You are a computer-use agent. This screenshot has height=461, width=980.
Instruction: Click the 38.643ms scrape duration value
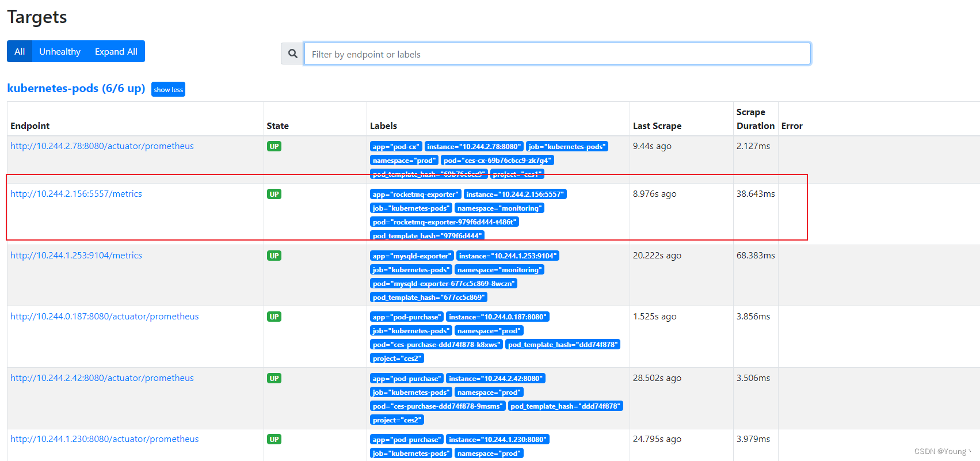point(756,194)
